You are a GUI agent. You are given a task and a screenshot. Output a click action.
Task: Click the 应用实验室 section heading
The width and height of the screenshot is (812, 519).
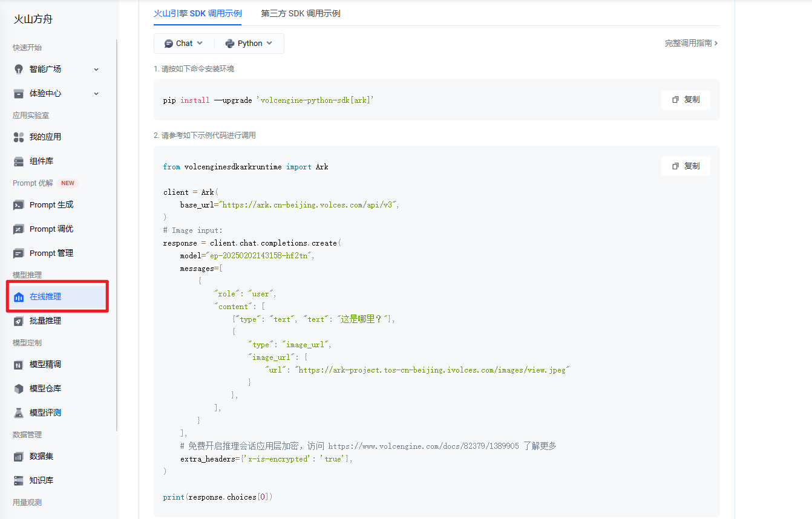click(31, 116)
